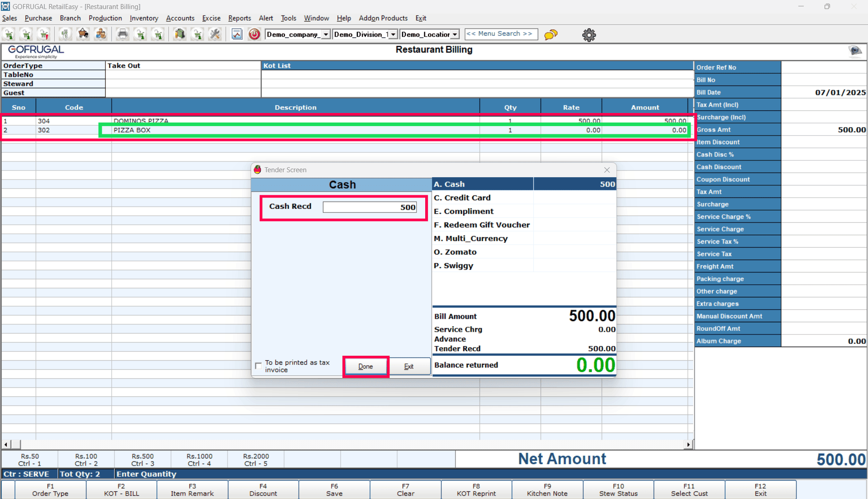Expand the Demo_company dropdown
Viewport: 868px width, 499px height.
point(326,34)
